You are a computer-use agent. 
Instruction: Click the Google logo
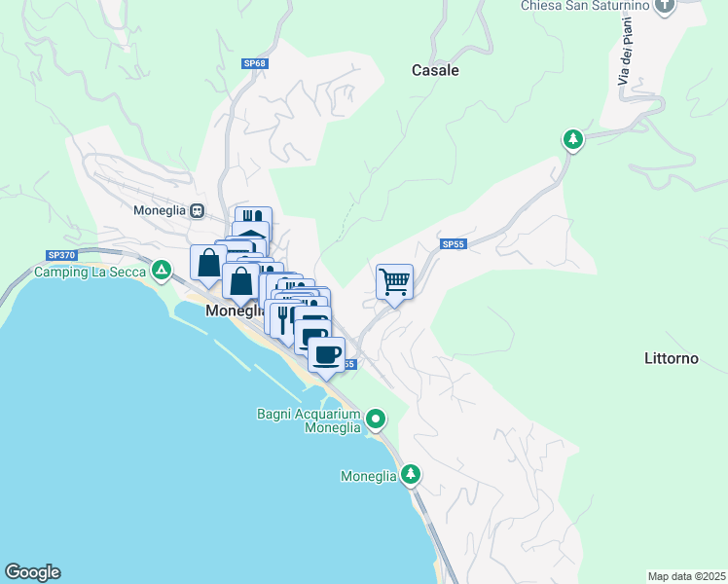pos(32,572)
